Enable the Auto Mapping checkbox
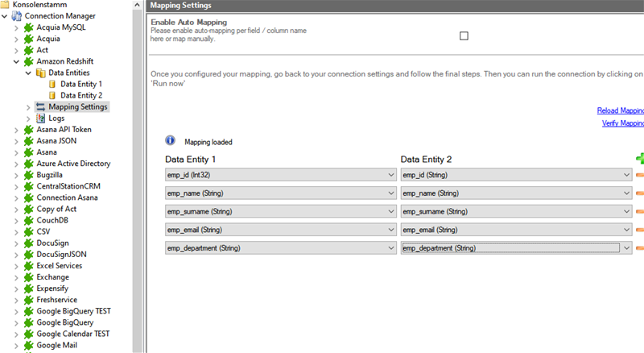The width and height of the screenshot is (644, 353). pyautogui.click(x=464, y=35)
